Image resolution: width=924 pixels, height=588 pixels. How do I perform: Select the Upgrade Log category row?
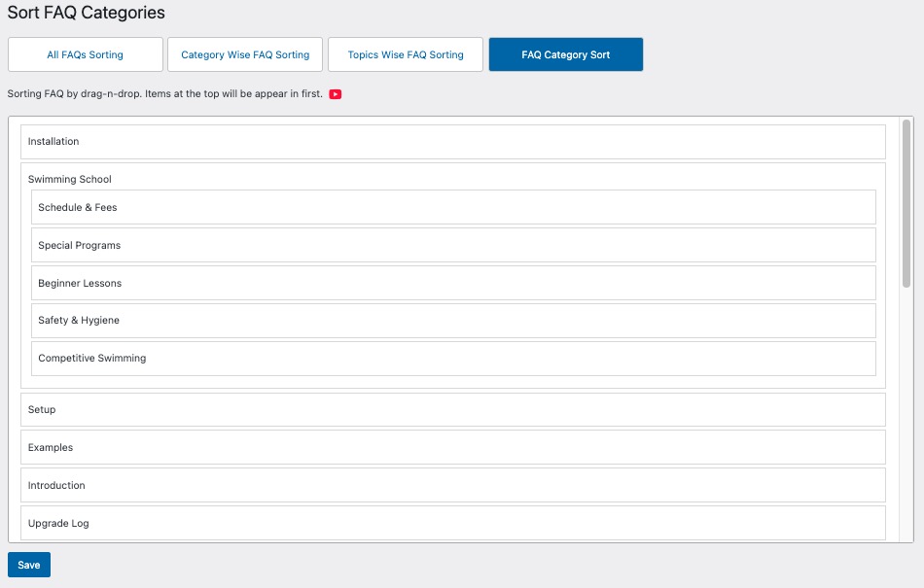click(453, 523)
